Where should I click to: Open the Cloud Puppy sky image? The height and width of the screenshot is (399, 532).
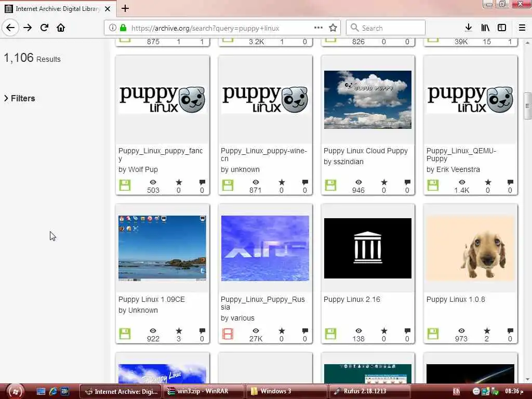368,100
